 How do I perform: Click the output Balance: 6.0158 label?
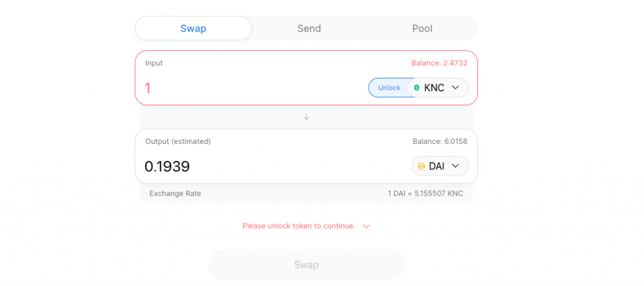tap(440, 141)
